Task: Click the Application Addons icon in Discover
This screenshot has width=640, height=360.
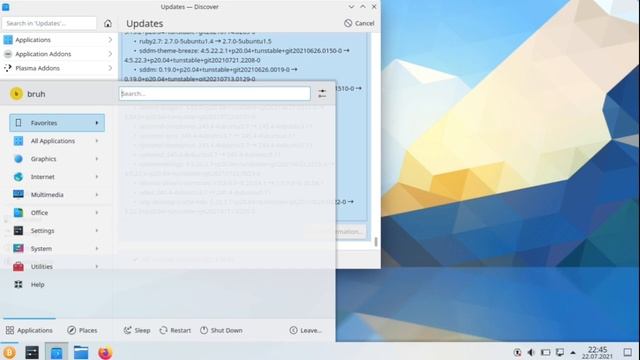Action: pos(8,54)
